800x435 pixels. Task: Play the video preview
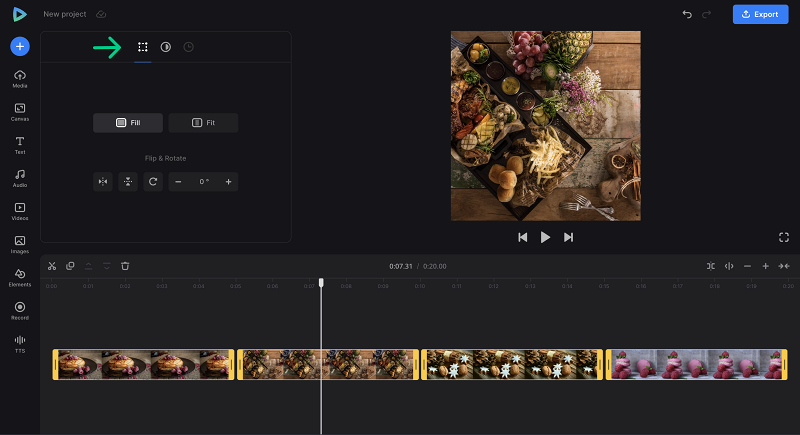545,237
